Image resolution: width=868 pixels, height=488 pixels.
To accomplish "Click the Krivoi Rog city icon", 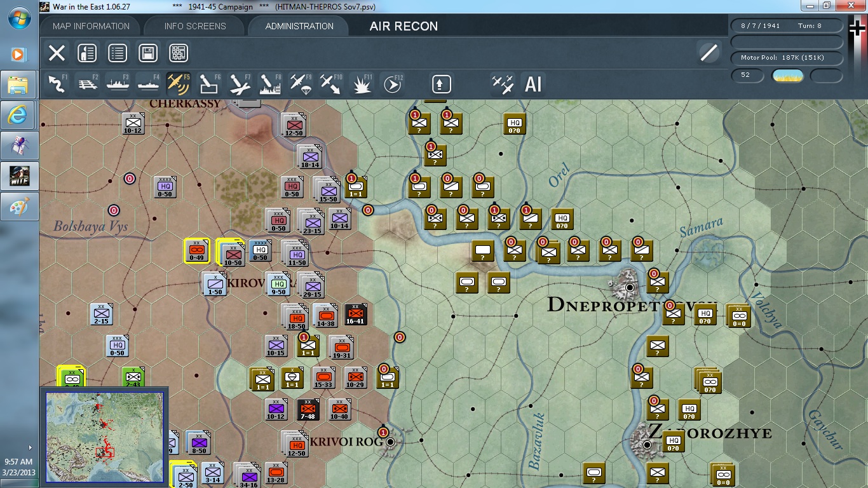I will pyautogui.click(x=390, y=441).
